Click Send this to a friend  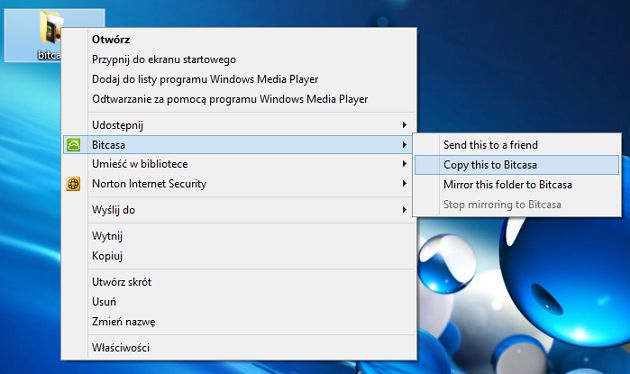tap(517, 145)
